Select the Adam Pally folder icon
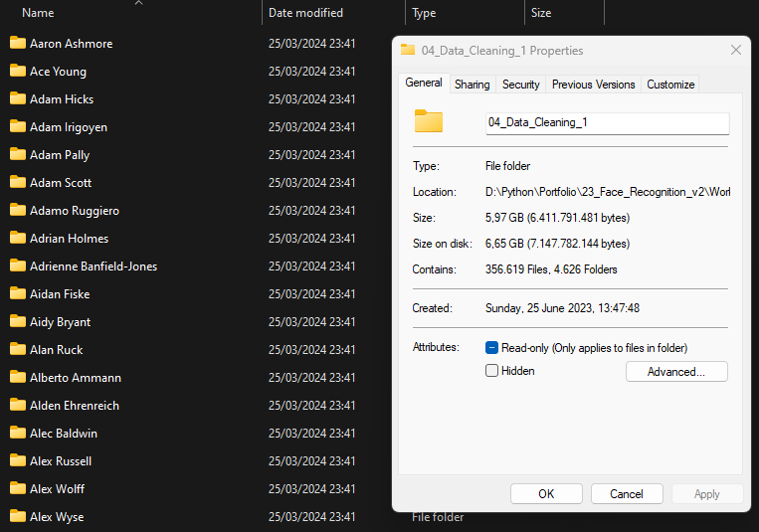This screenshot has height=532, width=759. pyautogui.click(x=18, y=154)
